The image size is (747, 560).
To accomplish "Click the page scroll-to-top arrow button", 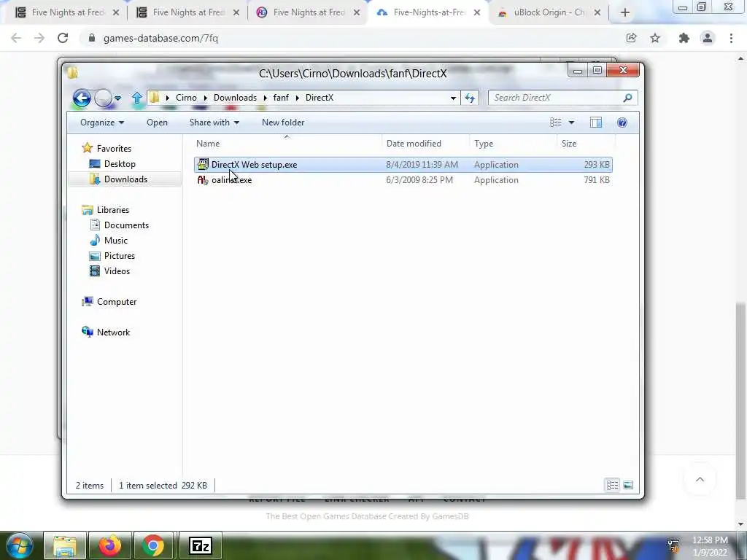I will 700,480.
